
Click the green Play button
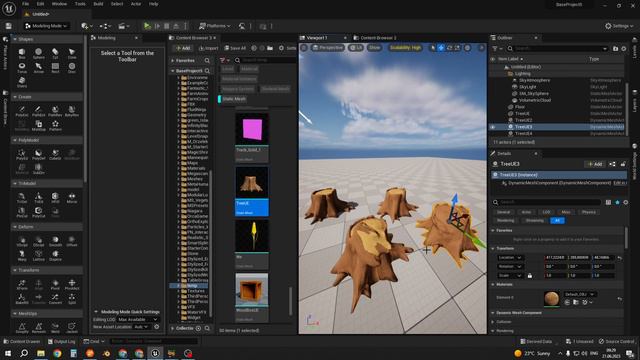tap(147, 26)
